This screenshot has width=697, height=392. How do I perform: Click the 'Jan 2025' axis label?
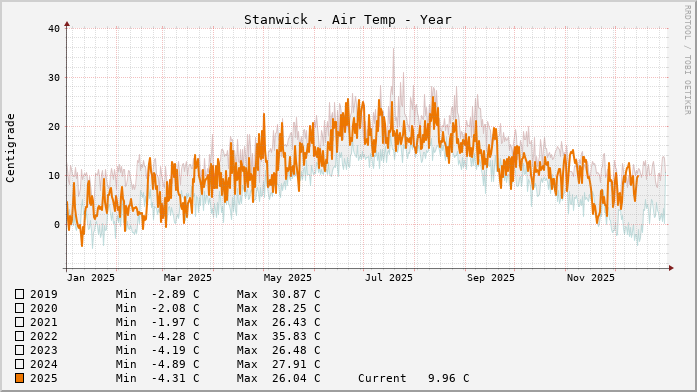[91, 278]
